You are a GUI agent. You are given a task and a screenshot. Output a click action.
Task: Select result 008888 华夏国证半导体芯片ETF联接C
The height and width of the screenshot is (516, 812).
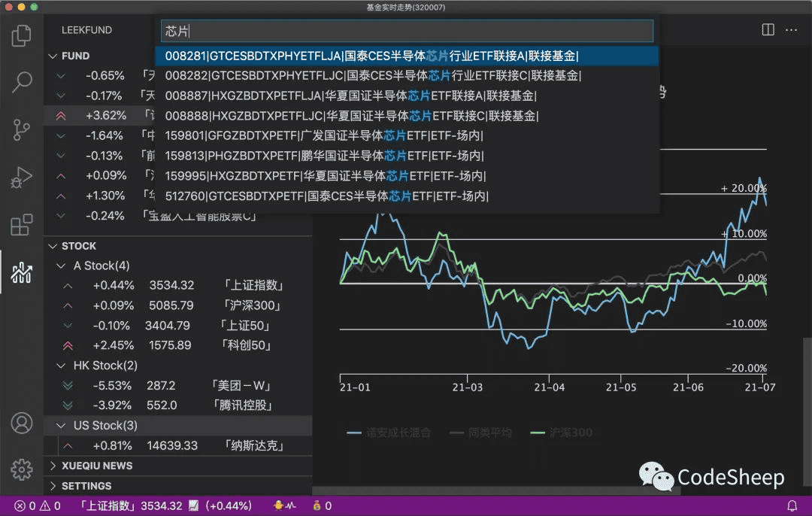point(407,116)
